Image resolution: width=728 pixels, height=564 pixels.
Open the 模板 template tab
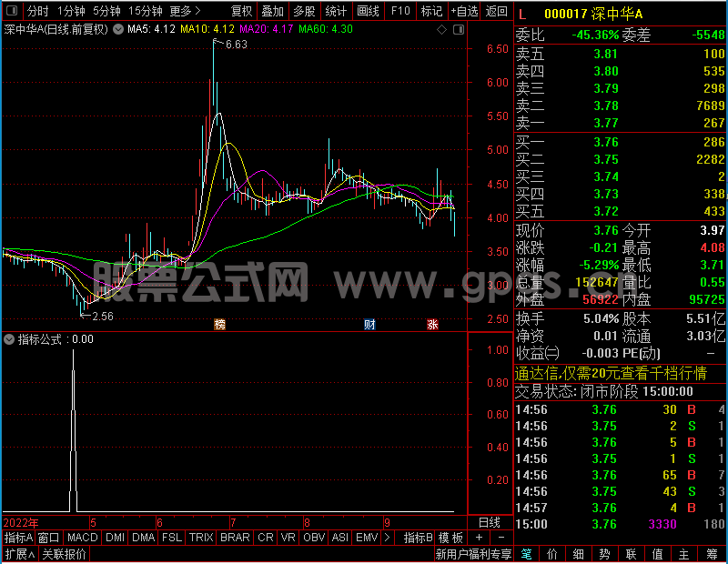[x=450, y=538]
